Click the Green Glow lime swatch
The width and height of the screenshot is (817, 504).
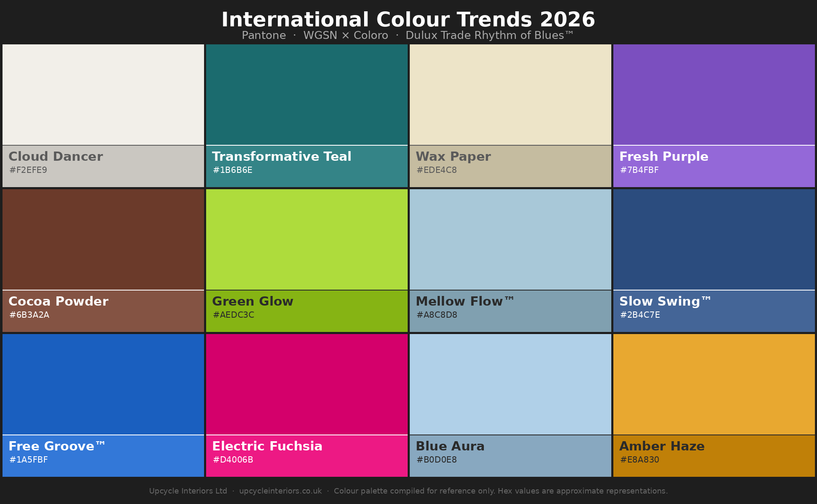click(x=307, y=239)
